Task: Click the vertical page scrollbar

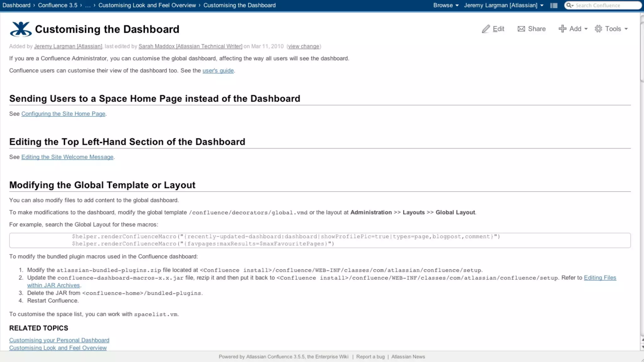Action: tap(642, 50)
